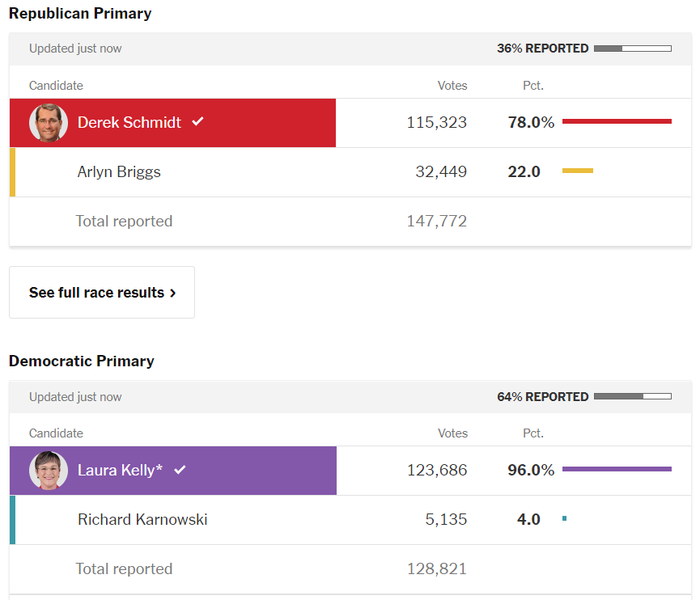Viewport: 700px width, 600px height.
Task: Click Richard Karnowski's small teal percentage bar
Action: [x=564, y=518]
